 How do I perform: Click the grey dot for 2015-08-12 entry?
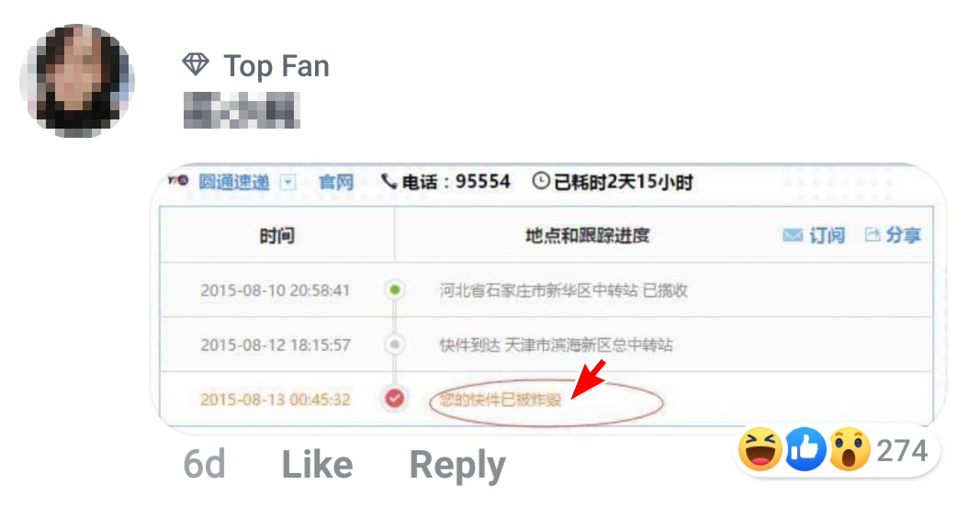394,344
